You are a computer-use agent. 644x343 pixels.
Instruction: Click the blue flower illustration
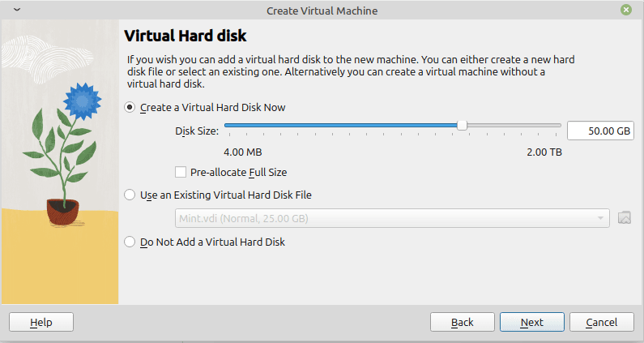tap(82, 101)
